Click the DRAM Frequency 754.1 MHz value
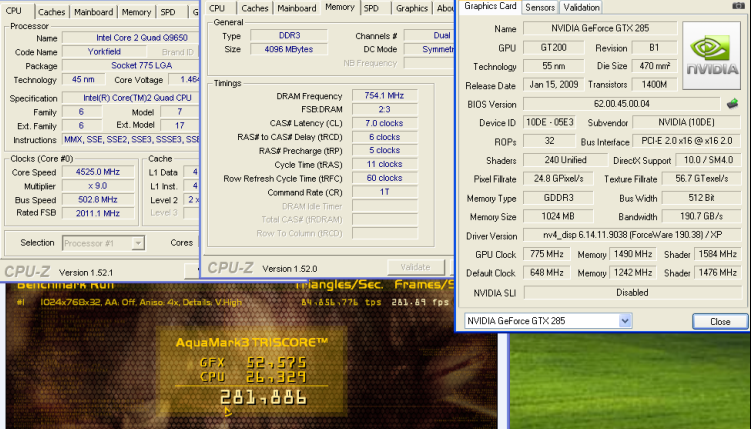 pyautogui.click(x=384, y=96)
